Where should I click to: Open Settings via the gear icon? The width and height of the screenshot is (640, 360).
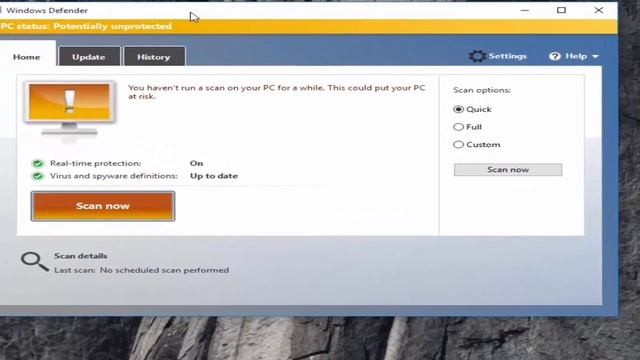click(x=477, y=56)
